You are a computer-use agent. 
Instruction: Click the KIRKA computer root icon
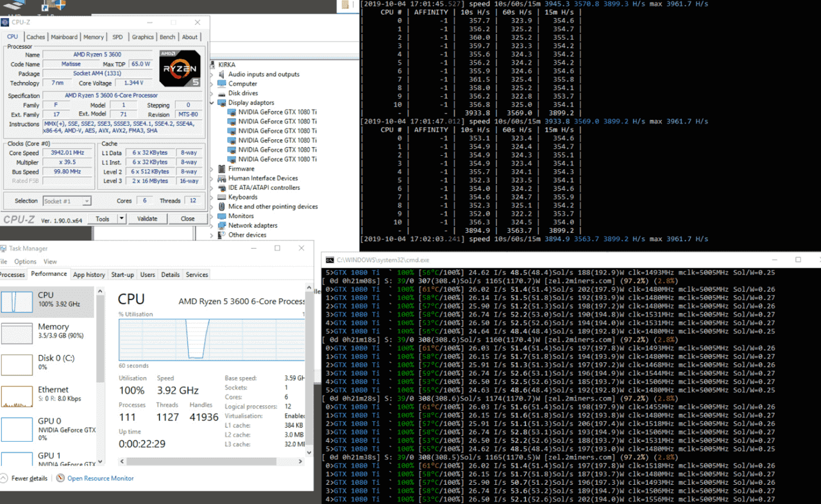pos(212,65)
